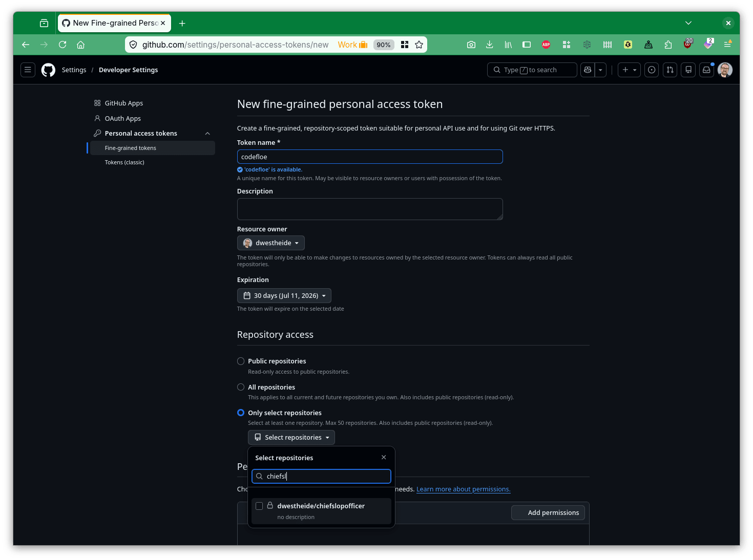Open the browser library icon
Image resolution: width=753 pixels, height=560 pixels.
click(x=508, y=45)
